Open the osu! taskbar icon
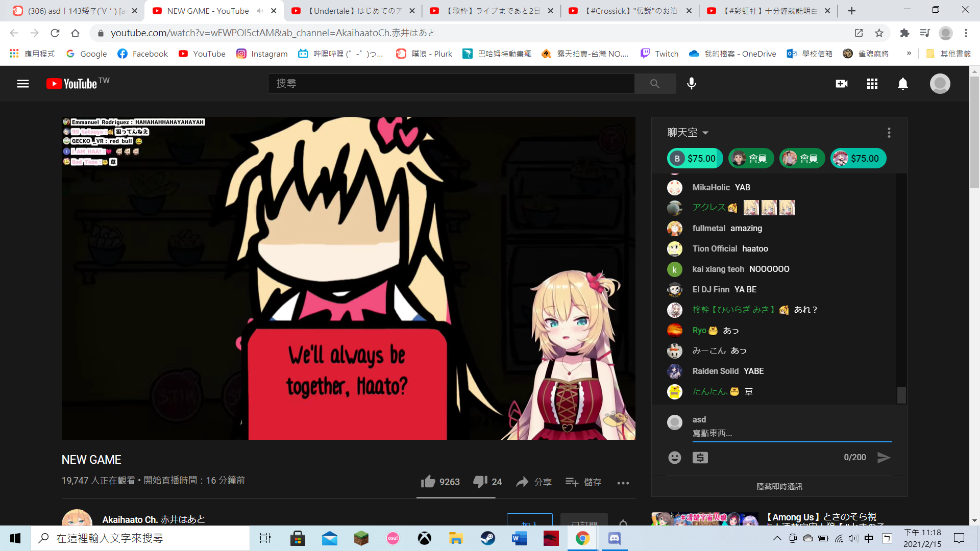Viewport: 980px width, 551px height. (393, 538)
